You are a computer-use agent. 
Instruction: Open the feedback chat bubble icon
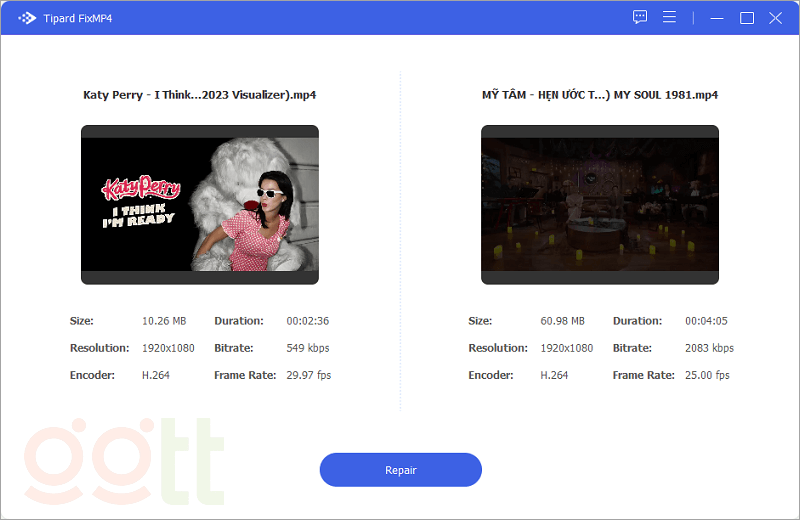[x=640, y=17]
